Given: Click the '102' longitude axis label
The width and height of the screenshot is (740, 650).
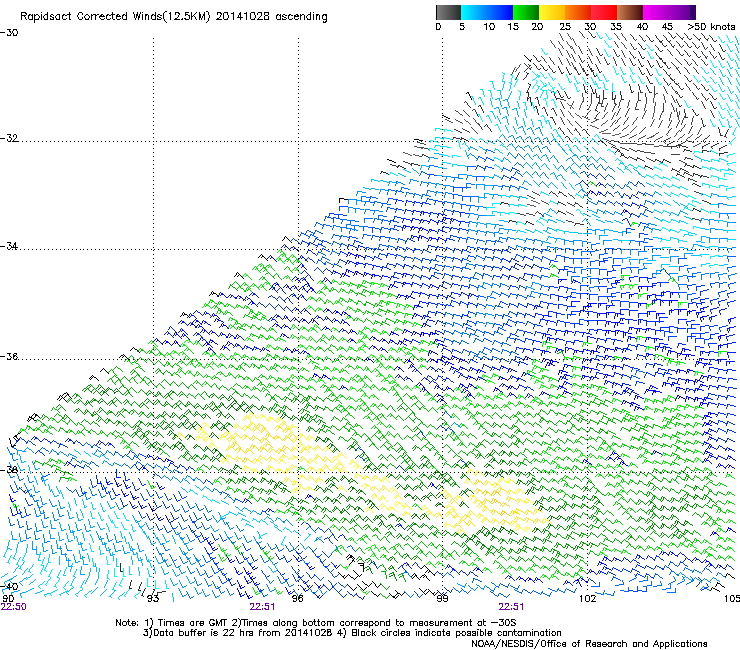Looking at the screenshot, I should (x=587, y=598).
